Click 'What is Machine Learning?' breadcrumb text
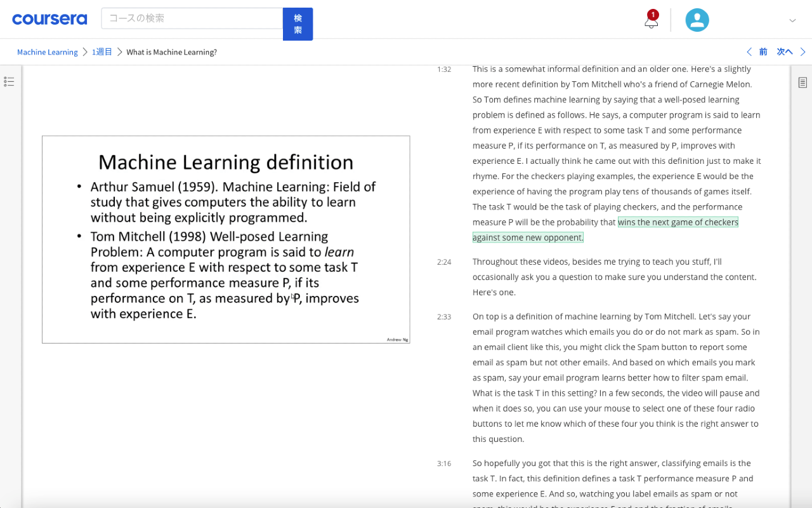 171,52
